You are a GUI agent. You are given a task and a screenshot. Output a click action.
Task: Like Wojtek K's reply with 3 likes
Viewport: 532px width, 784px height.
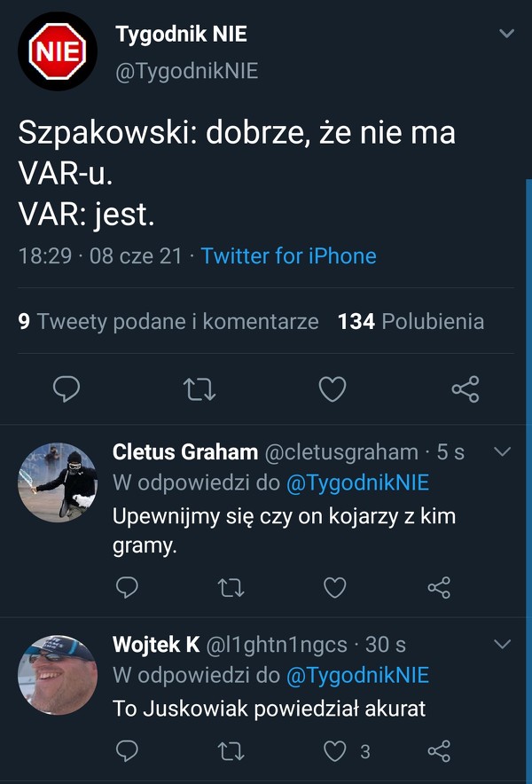click(x=334, y=752)
